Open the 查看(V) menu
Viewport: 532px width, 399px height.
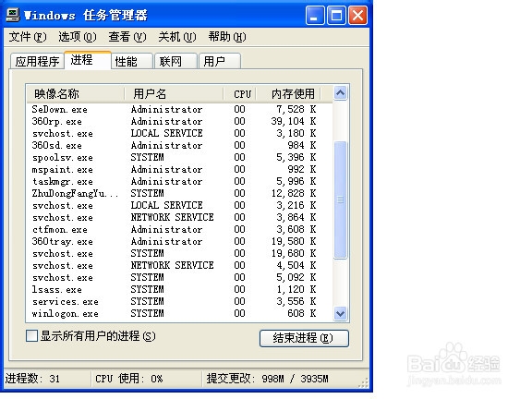point(127,37)
